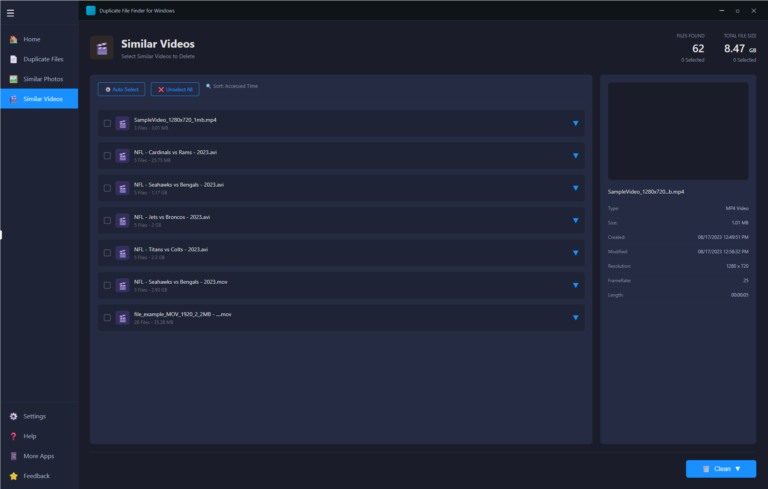Click the Duplicate File Finder app logo

pos(91,11)
